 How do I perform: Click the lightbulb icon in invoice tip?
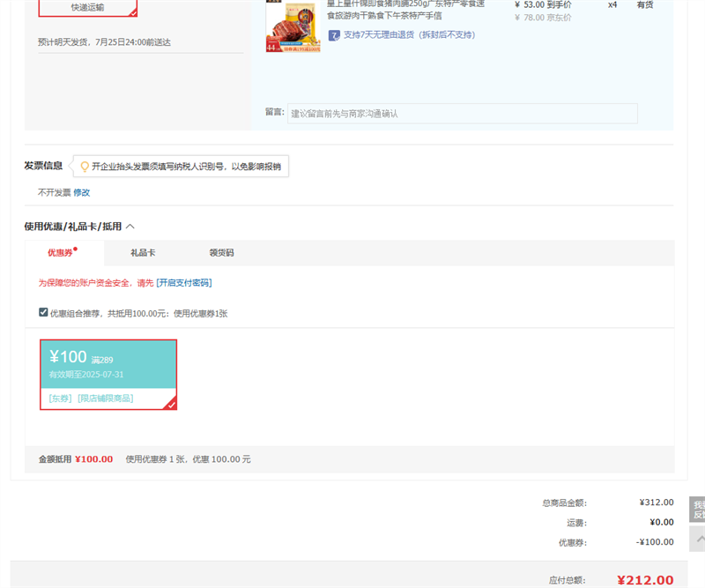pyautogui.click(x=85, y=166)
